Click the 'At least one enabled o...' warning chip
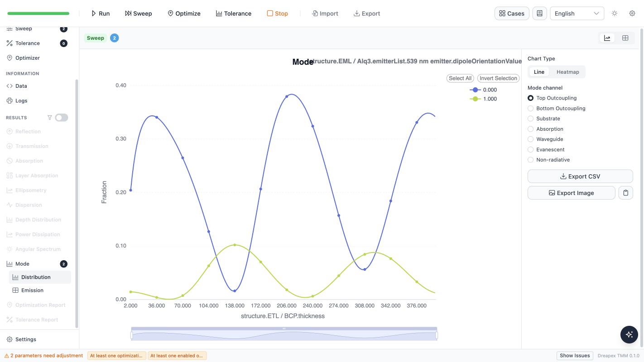644x362 pixels. pos(177,356)
